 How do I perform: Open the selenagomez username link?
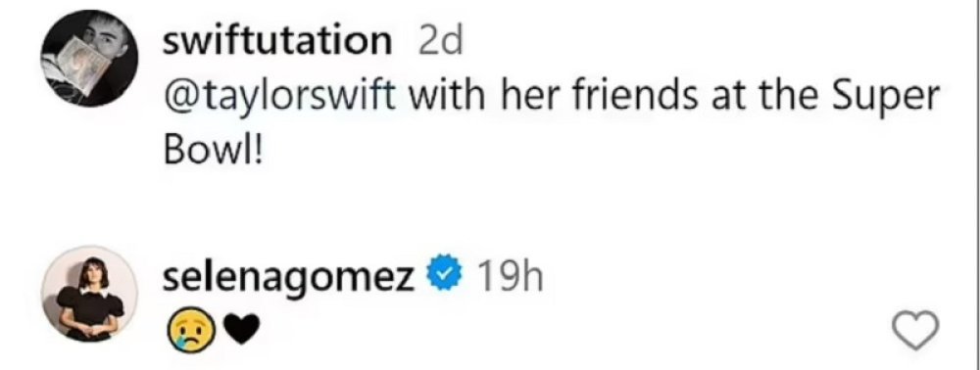click(x=289, y=278)
